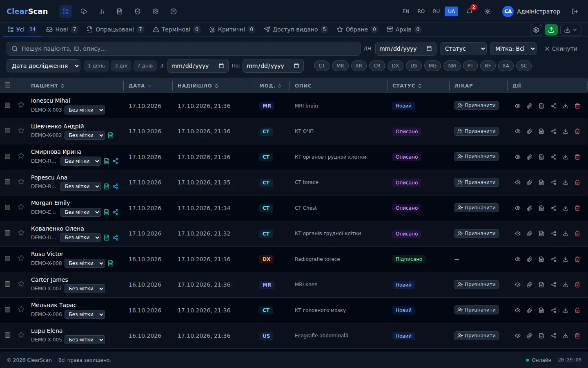Open the export download dropdown button

pos(571,29)
